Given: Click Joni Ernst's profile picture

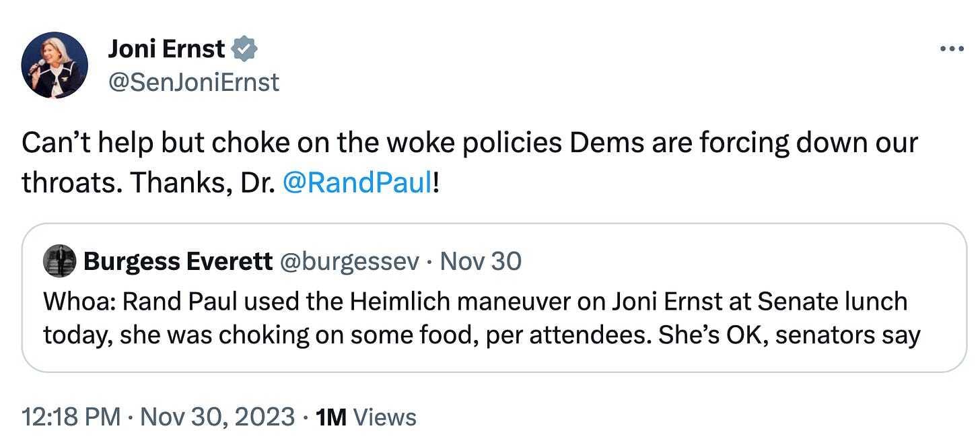Looking at the screenshot, I should pyautogui.click(x=55, y=65).
